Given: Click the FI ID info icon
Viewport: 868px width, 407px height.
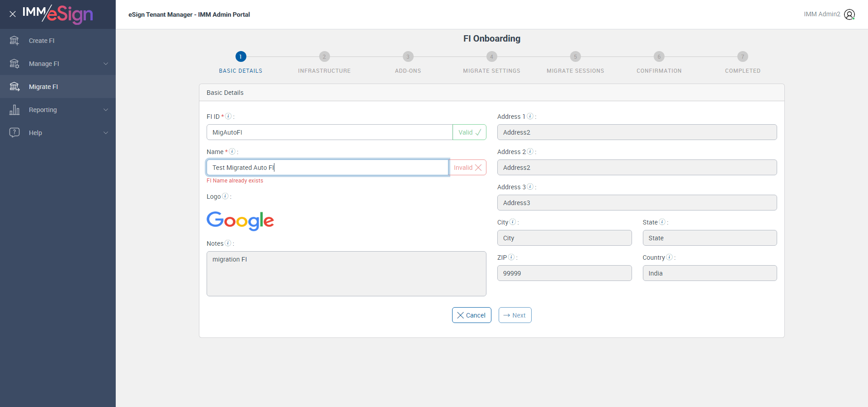Looking at the screenshot, I should click(x=228, y=116).
